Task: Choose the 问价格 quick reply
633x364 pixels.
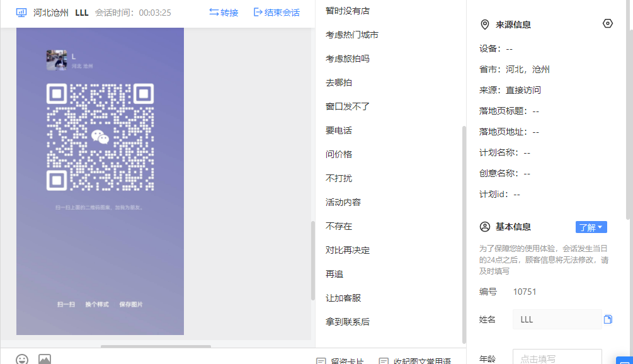Action: 339,154
